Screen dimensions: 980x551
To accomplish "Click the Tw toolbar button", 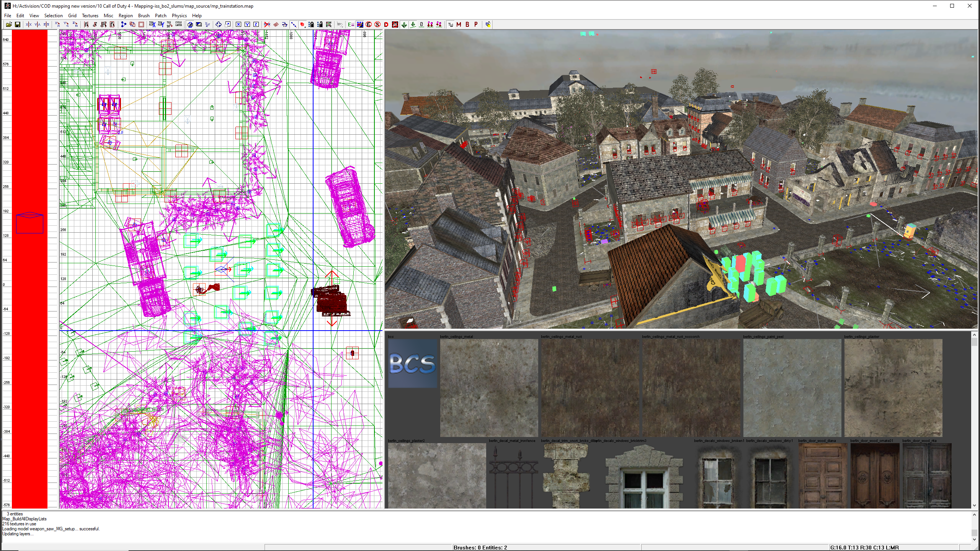I will point(450,24).
